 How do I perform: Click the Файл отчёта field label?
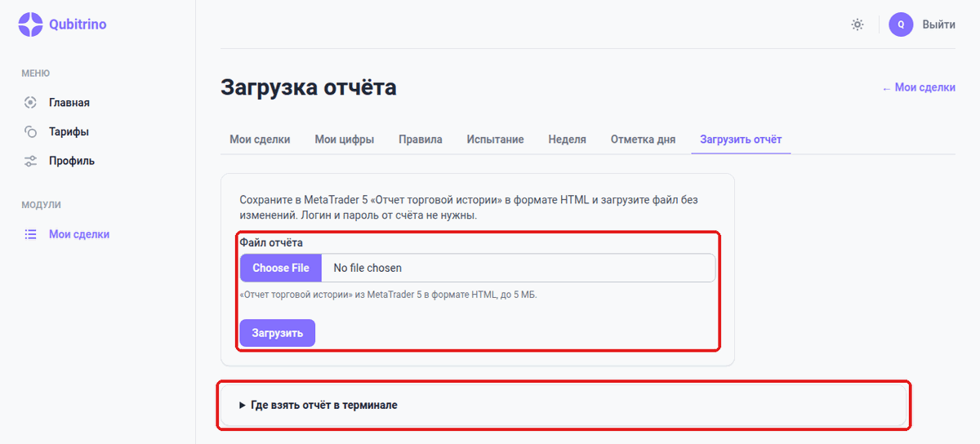click(271, 242)
